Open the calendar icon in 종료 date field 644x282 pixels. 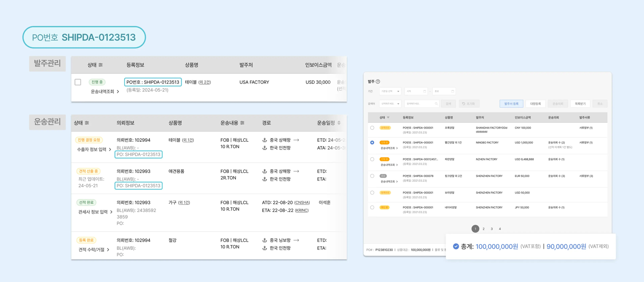(x=452, y=91)
